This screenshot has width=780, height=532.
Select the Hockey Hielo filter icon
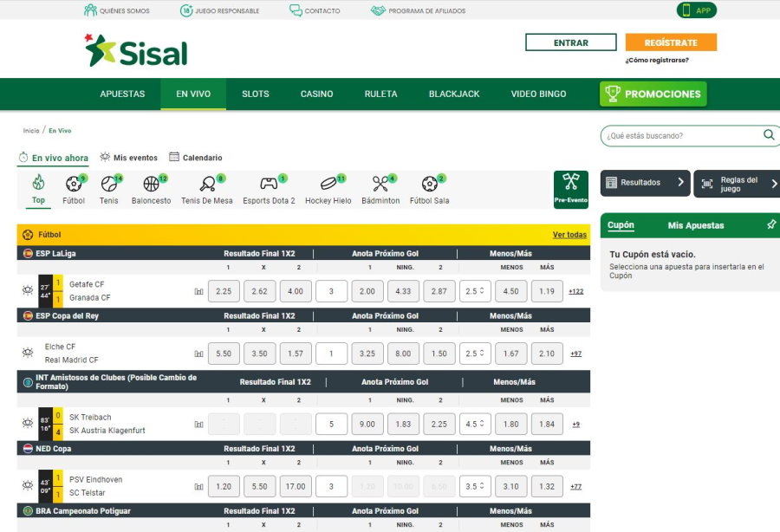328,184
